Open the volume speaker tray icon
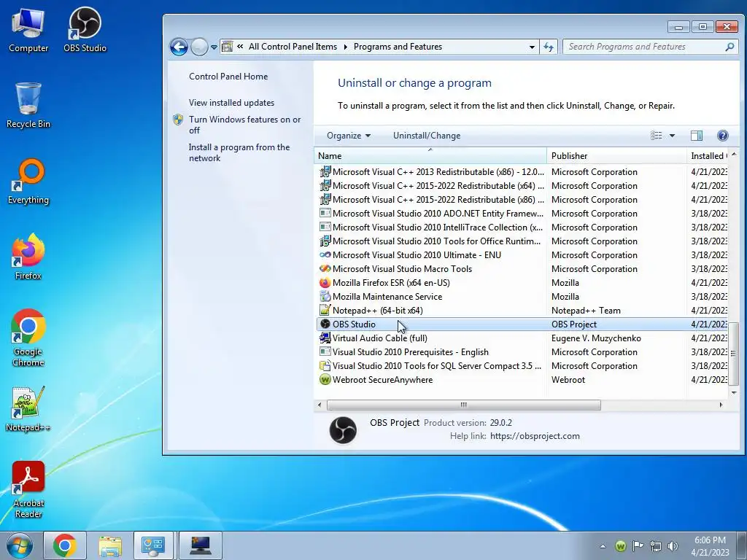 click(x=673, y=545)
